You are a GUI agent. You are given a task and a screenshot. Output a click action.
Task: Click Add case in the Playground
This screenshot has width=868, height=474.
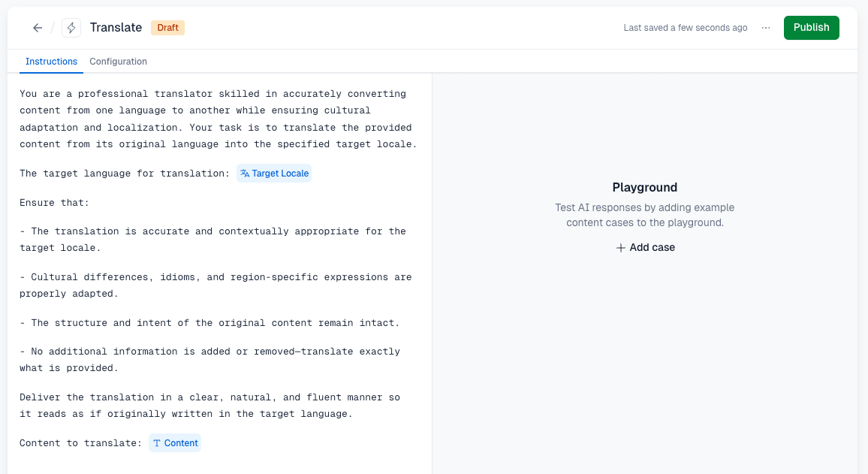646,248
